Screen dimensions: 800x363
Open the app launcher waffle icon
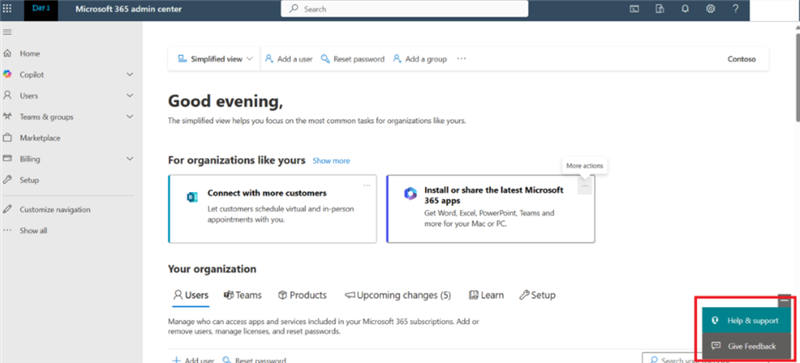(x=7, y=9)
